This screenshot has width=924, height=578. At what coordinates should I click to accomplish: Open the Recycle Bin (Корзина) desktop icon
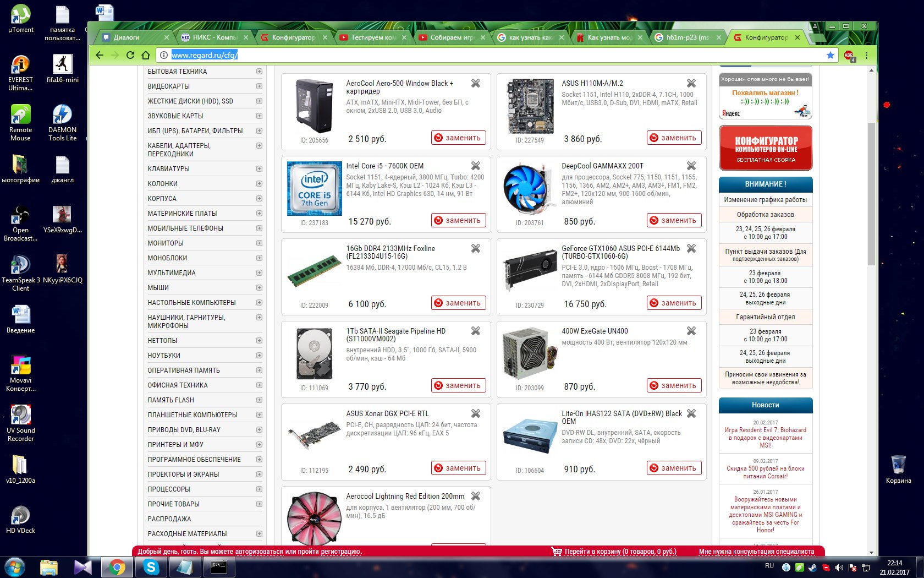pyautogui.click(x=898, y=469)
